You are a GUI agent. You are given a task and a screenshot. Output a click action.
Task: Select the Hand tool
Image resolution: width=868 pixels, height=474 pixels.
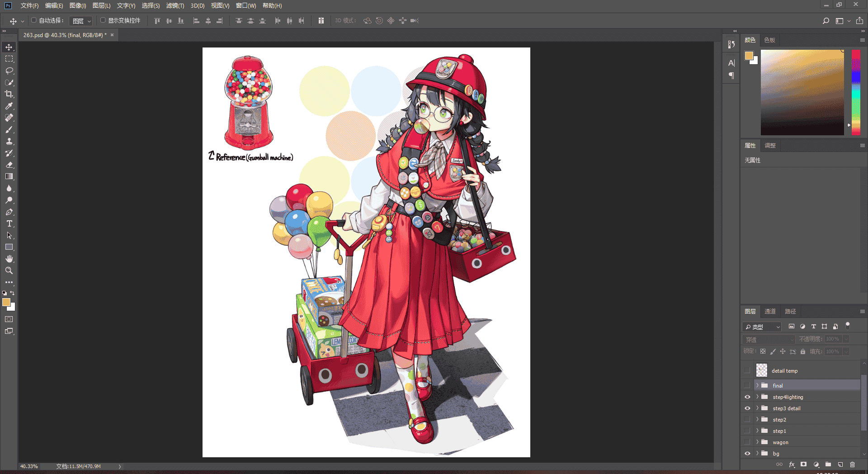point(9,259)
